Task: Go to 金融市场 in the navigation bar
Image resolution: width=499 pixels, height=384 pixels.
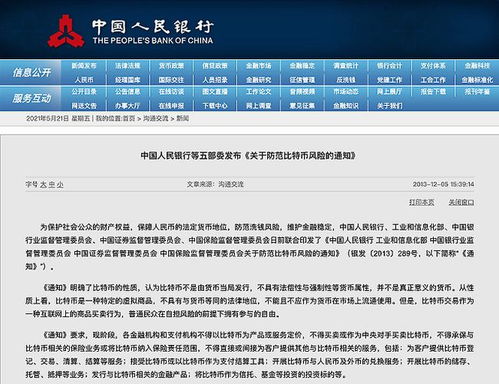Action: click(x=259, y=66)
